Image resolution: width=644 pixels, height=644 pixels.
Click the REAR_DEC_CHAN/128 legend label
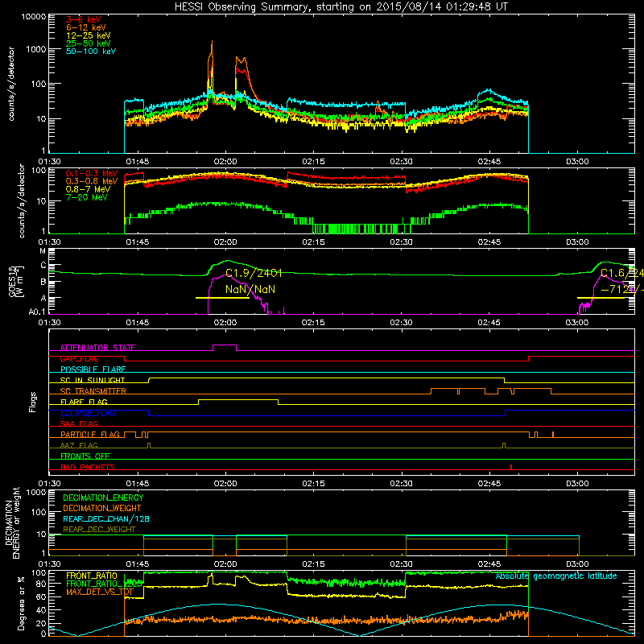coord(106,519)
